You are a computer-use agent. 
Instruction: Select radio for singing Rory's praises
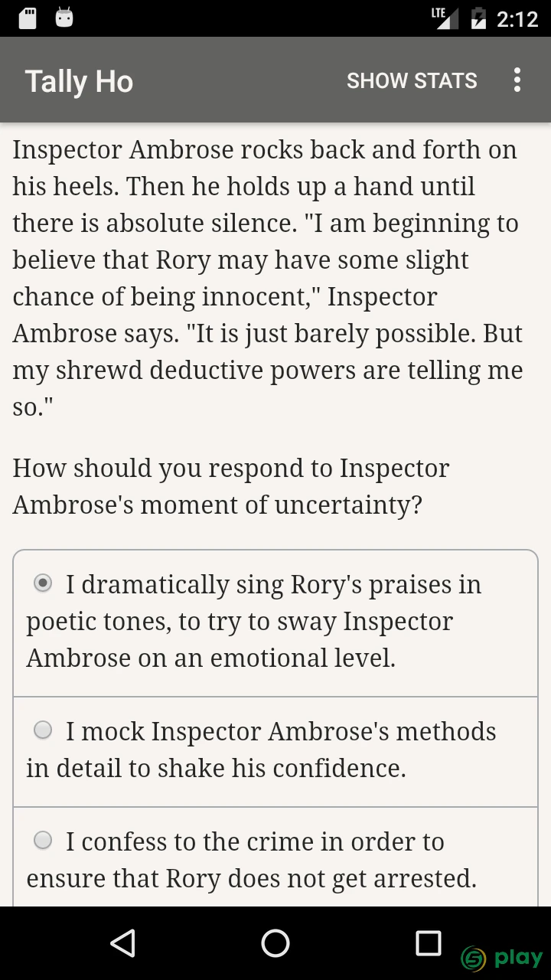44,584
